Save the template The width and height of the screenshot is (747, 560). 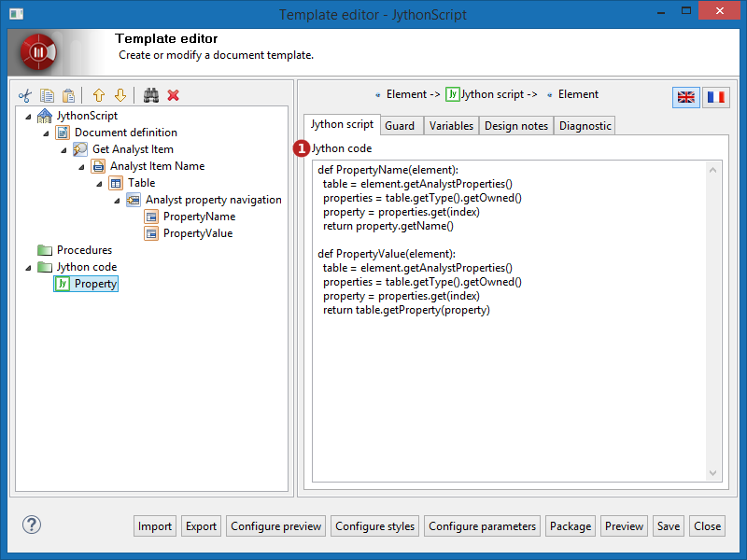(669, 526)
